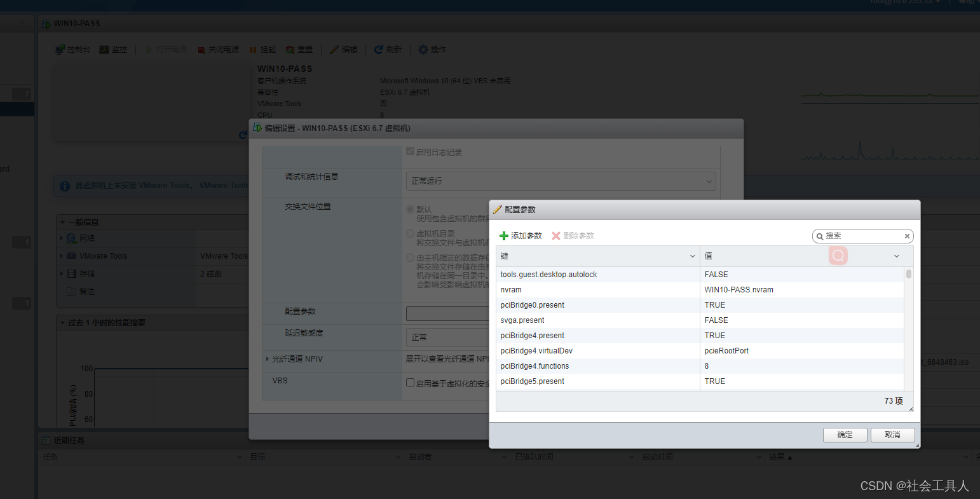This screenshot has width=980, height=499.
Task: Select the pciBridge0.present row
Action: point(700,305)
